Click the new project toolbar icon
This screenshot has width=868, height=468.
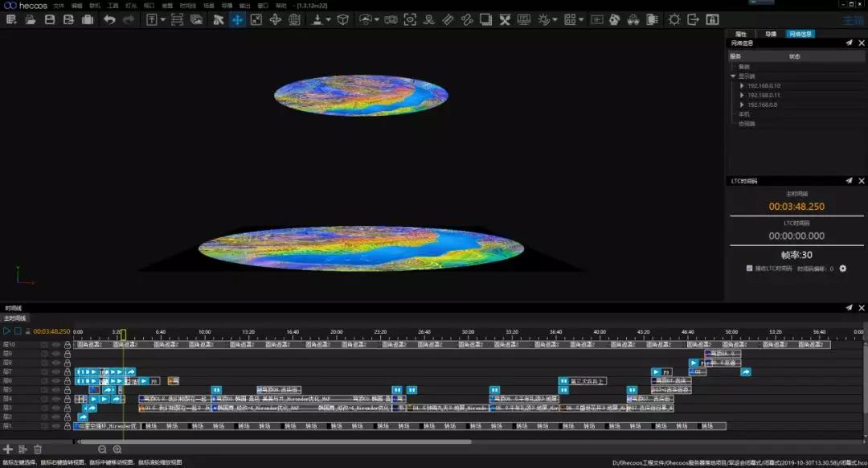[11, 20]
